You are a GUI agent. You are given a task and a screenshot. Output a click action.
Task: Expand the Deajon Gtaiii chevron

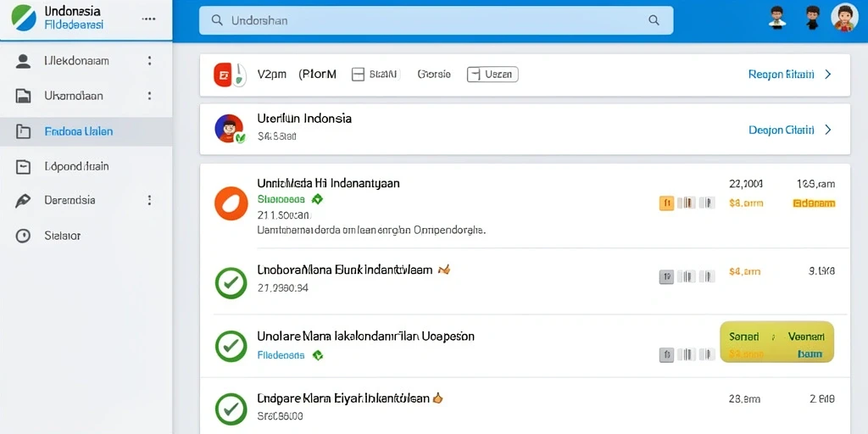(x=828, y=130)
